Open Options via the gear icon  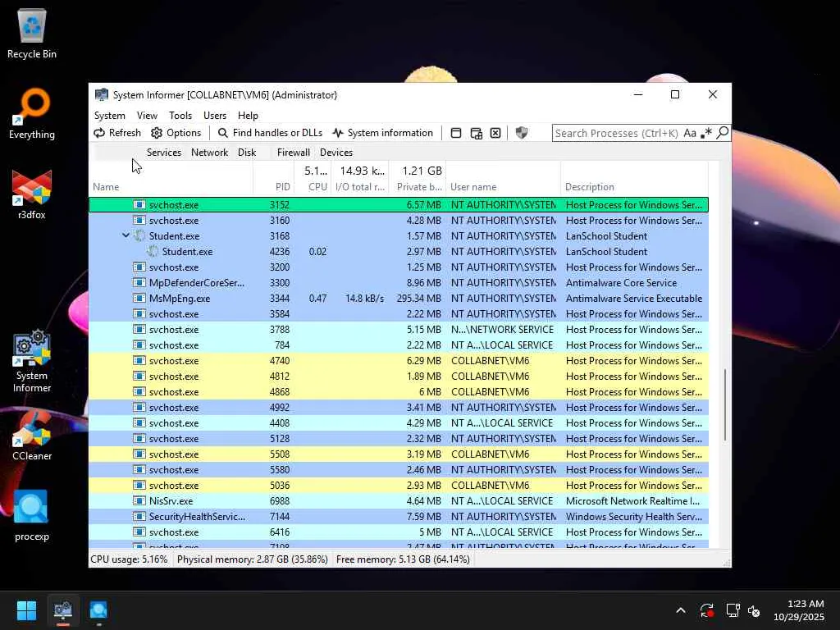(x=176, y=133)
